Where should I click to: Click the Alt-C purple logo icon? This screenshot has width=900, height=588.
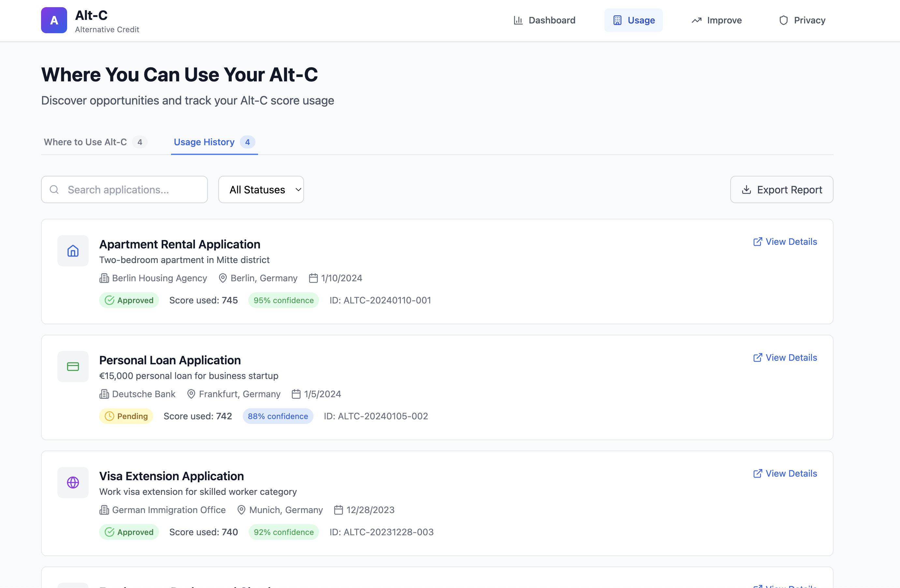click(54, 21)
